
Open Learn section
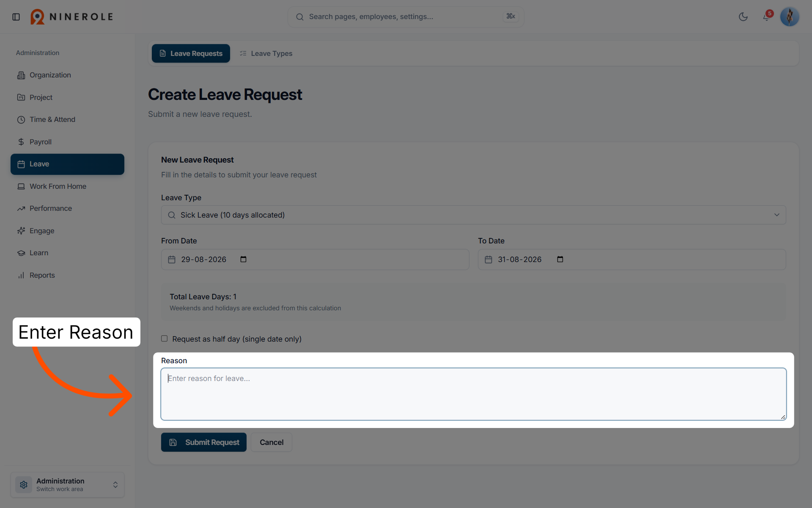click(67, 253)
